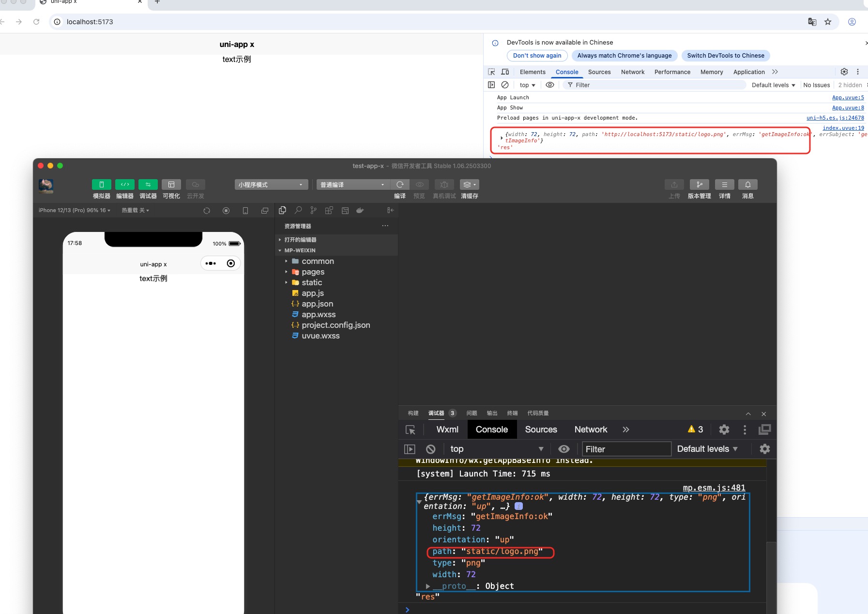Click the 清缓存 clear cache icon
868x614 pixels.
[470, 184]
